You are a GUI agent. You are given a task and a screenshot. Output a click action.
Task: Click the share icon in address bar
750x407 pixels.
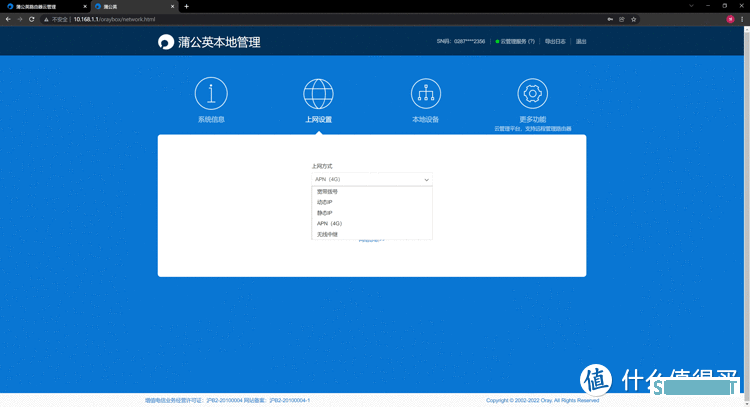point(621,19)
